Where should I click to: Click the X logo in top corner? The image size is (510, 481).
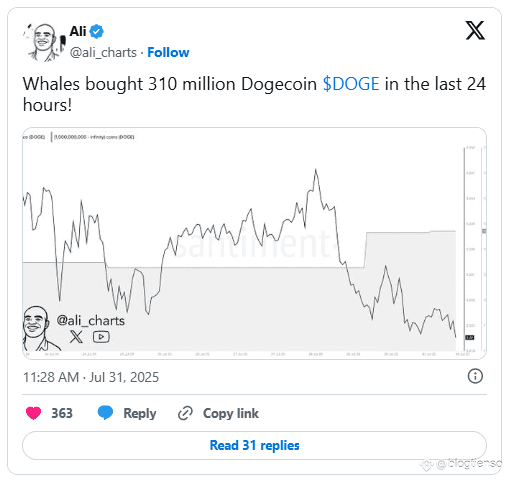[x=475, y=31]
